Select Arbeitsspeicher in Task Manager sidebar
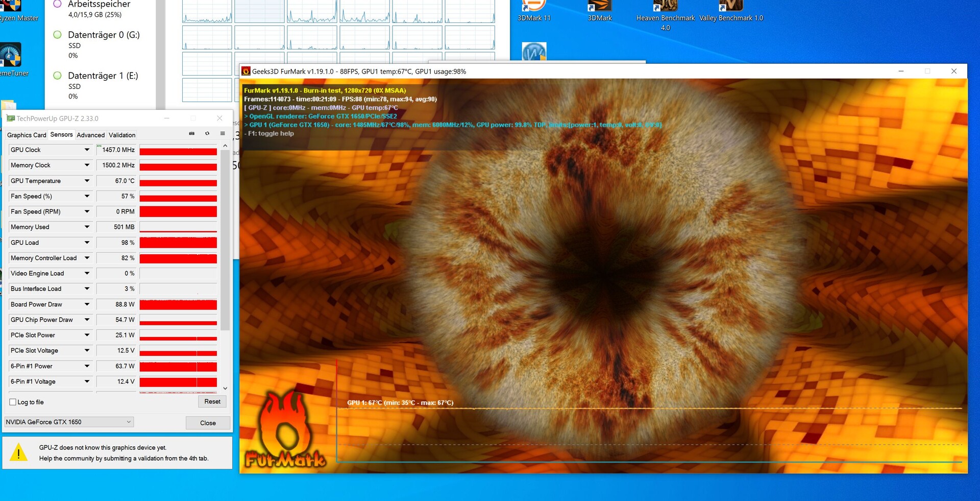Viewport: 980px width, 501px height. pyautogui.click(x=99, y=8)
